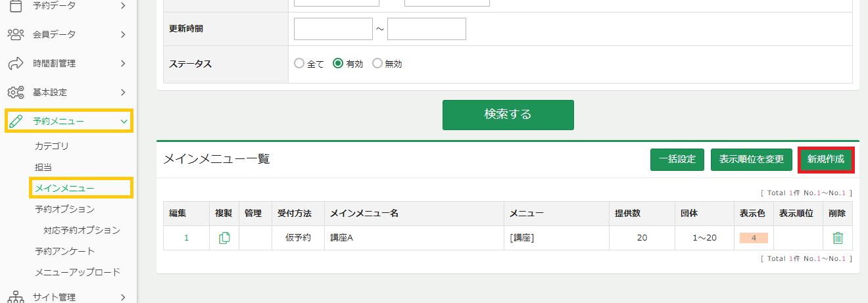
Task: Click the 表示順位を変更 button
Action: click(x=751, y=159)
